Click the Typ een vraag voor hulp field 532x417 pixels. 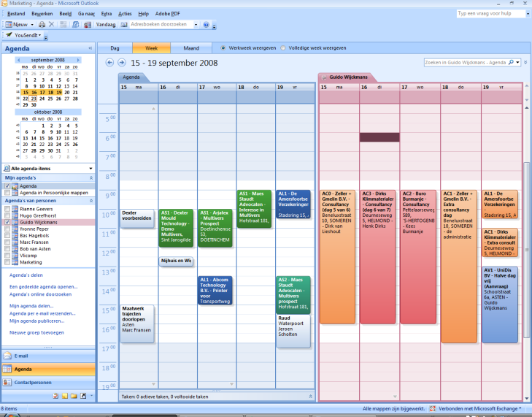[490, 13]
